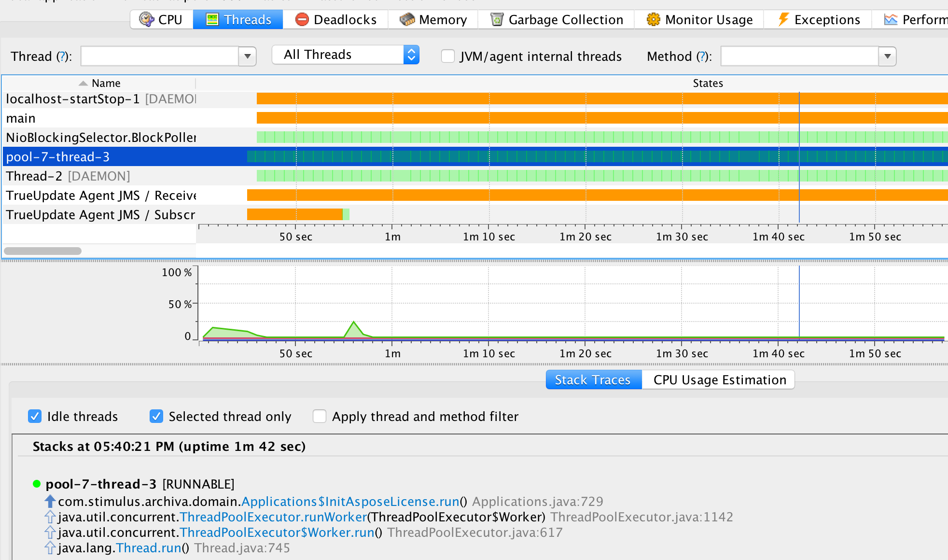Click the green RUNNABLE status dot
Image resolution: width=948 pixels, height=560 pixels.
(37, 484)
